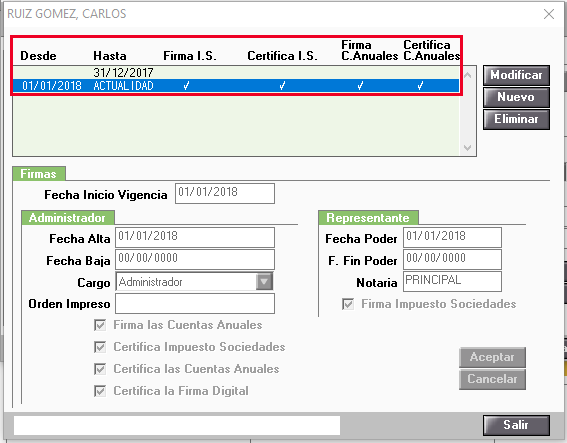567x443 pixels.
Task: Click the Fecha Alta input field
Action: pyautogui.click(x=195, y=238)
